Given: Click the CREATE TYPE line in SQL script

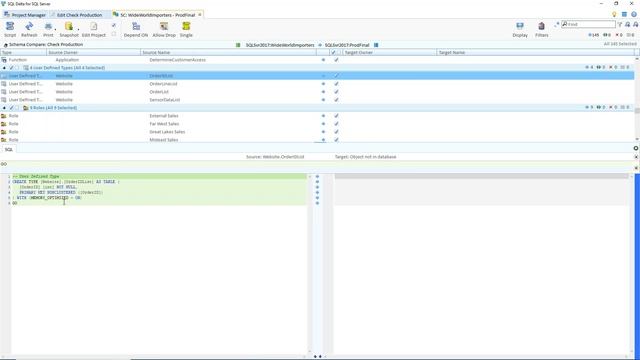Looking at the screenshot, I should click(x=66, y=182).
